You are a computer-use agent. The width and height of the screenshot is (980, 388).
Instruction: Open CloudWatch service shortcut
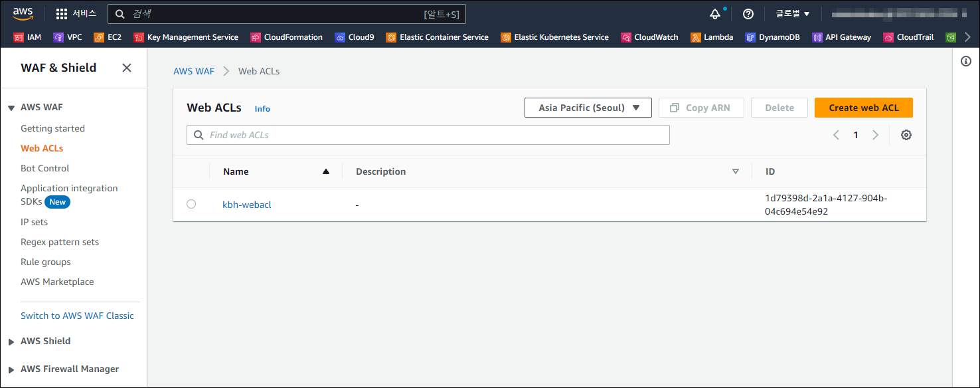coord(650,37)
